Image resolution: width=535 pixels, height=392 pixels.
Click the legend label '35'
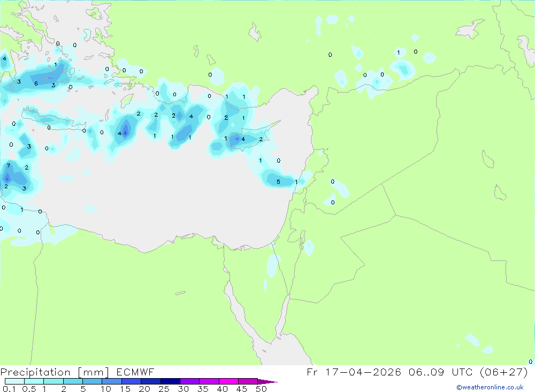(x=203, y=389)
